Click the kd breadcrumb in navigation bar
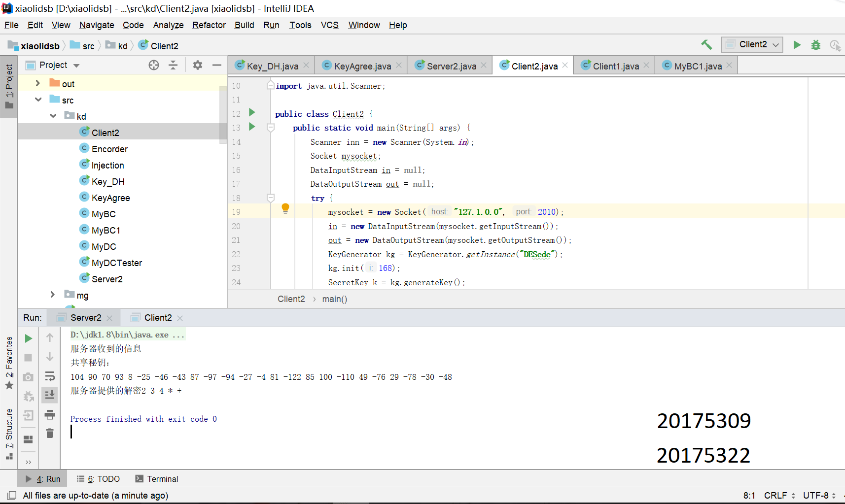This screenshot has width=845, height=504. click(117, 46)
